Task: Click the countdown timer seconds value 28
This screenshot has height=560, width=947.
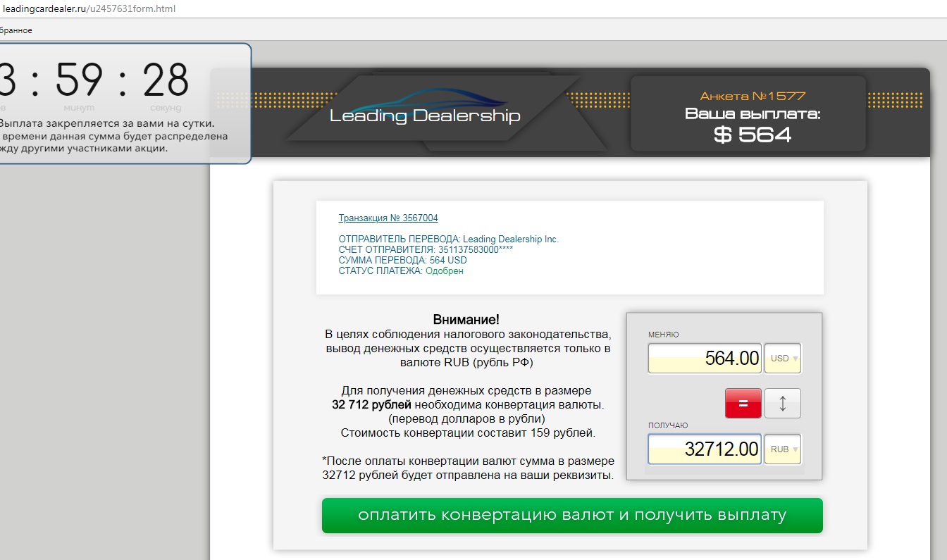Action: [x=166, y=79]
